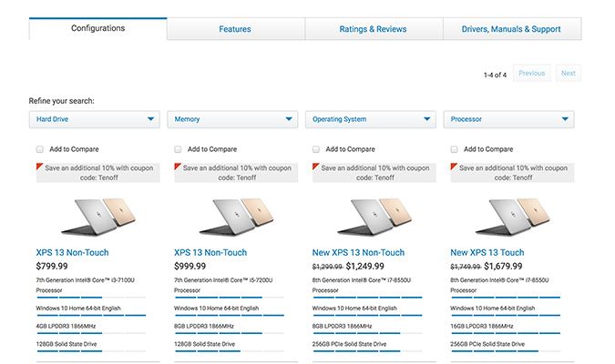Tick Add to Compare for $1,249.99 model
The height and width of the screenshot is (364, 615).
coord(316,149)
